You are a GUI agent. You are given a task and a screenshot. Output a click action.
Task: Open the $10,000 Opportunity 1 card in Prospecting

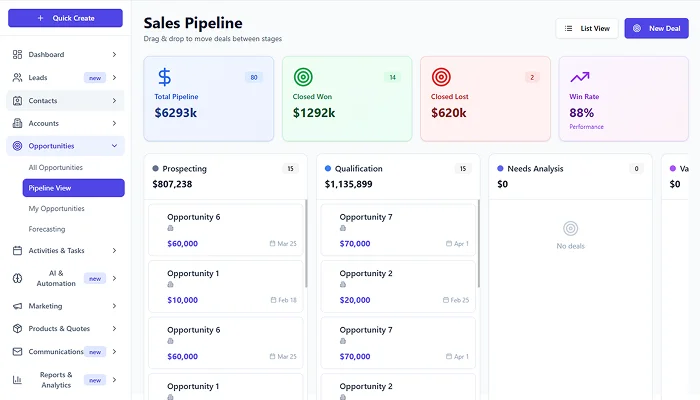click(225, 286)
